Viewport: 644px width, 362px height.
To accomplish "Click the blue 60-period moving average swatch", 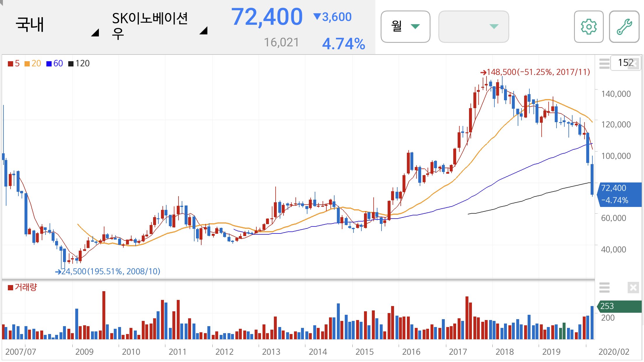I will click(49, 64).
